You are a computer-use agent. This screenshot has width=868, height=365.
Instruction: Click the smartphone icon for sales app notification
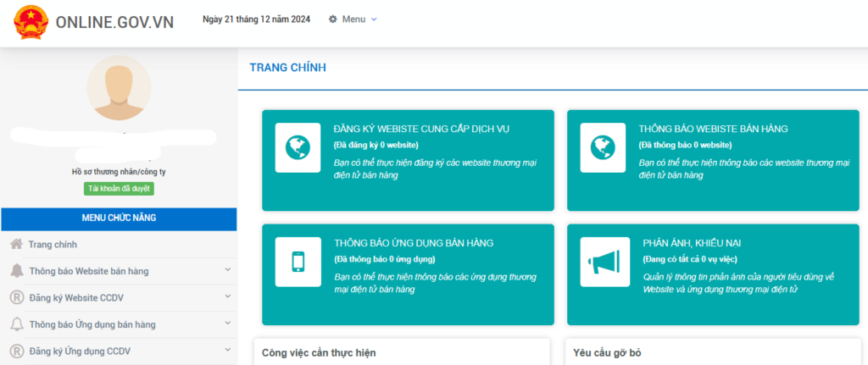(x=298, y=261)
